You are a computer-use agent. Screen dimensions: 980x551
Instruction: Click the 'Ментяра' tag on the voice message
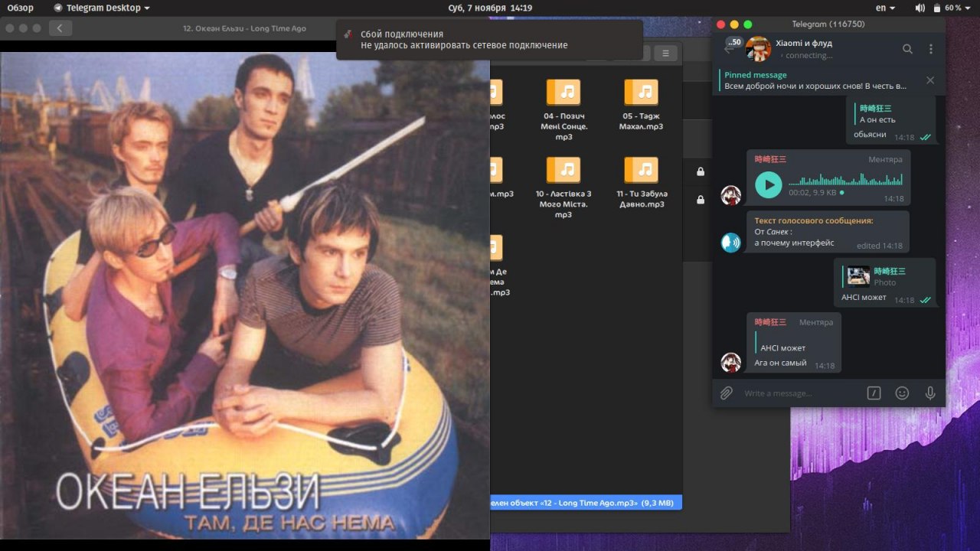885,159
